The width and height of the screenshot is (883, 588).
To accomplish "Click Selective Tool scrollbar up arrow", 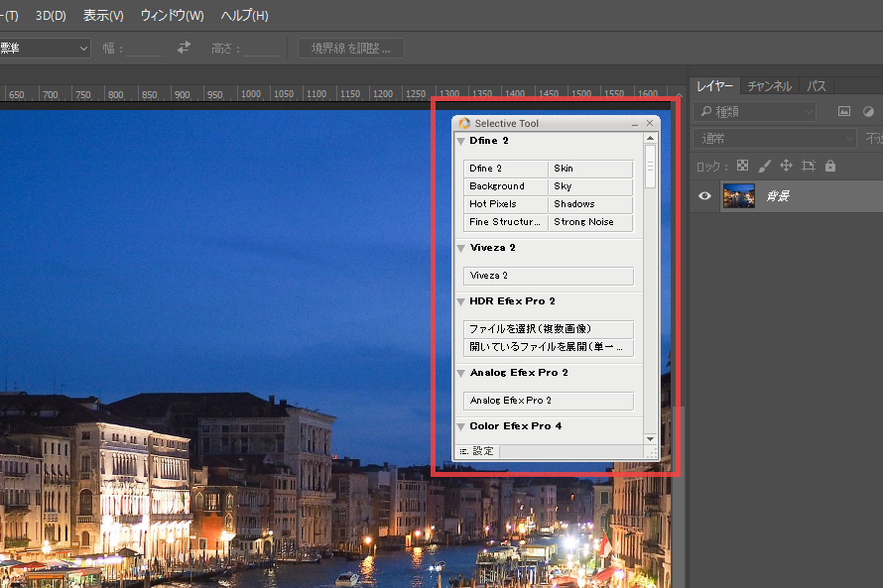I will [651, 139].
